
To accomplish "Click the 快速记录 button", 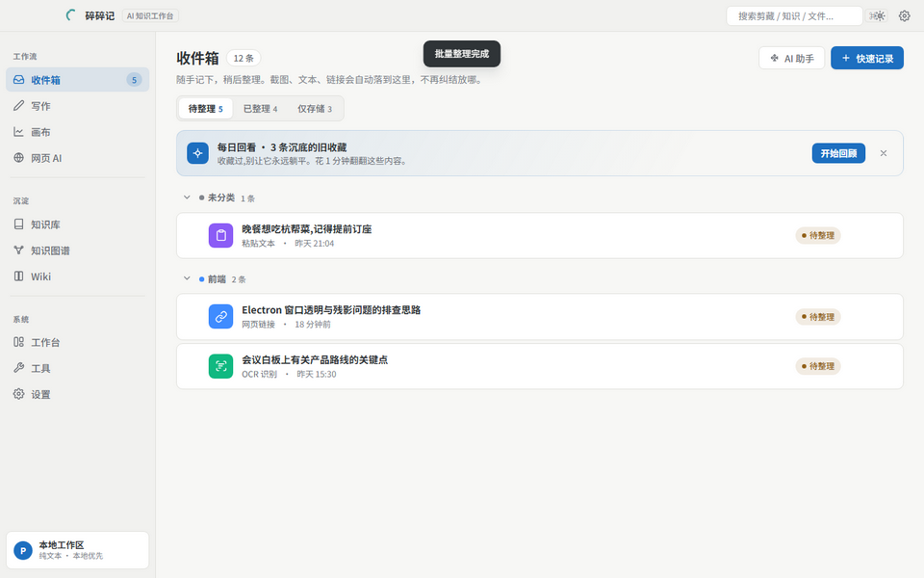I will 867,58.
